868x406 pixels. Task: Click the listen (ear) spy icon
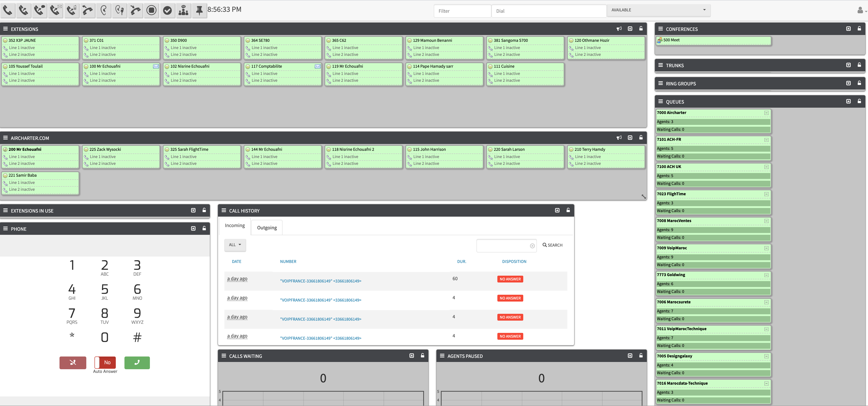click(x=103, y=10)
